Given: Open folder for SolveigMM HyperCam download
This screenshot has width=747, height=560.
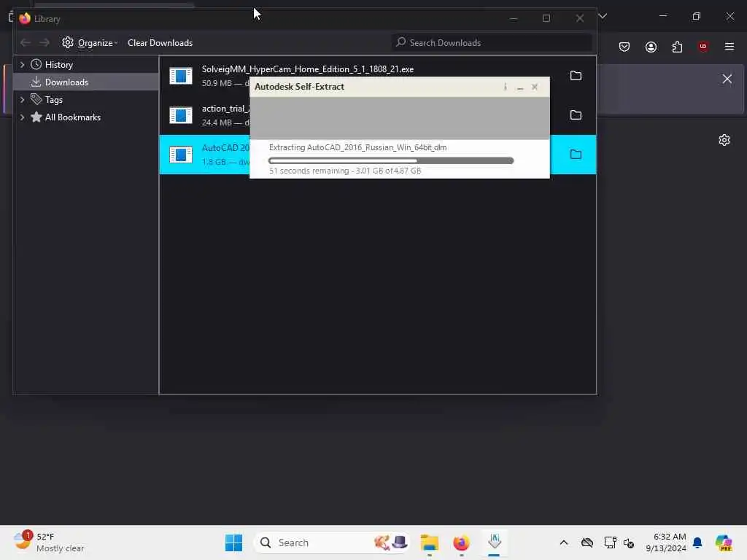Looking at the screenshot, I should tap(576, 76).
